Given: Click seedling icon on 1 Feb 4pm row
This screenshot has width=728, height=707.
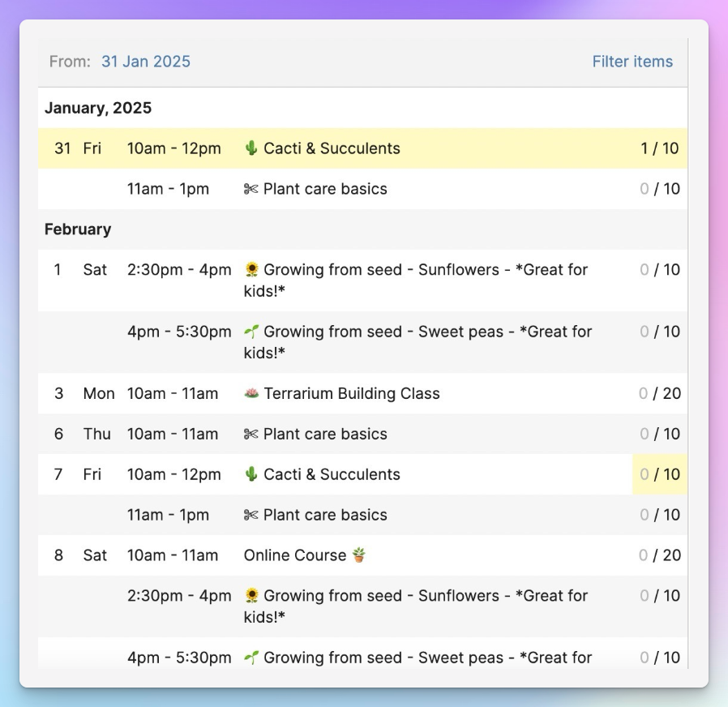Looking at the screenshot, I should (x=251, y=332).
